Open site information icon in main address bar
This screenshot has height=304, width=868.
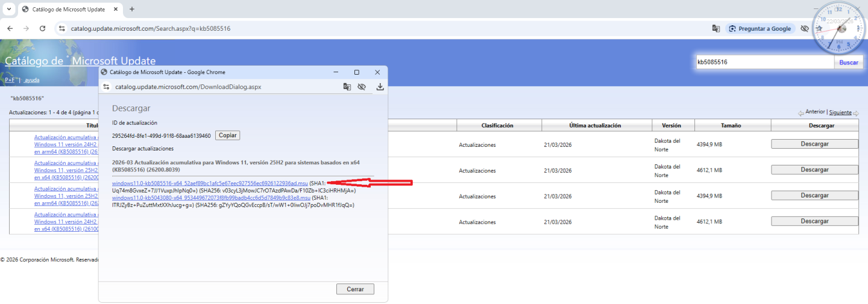pos(61,28)
